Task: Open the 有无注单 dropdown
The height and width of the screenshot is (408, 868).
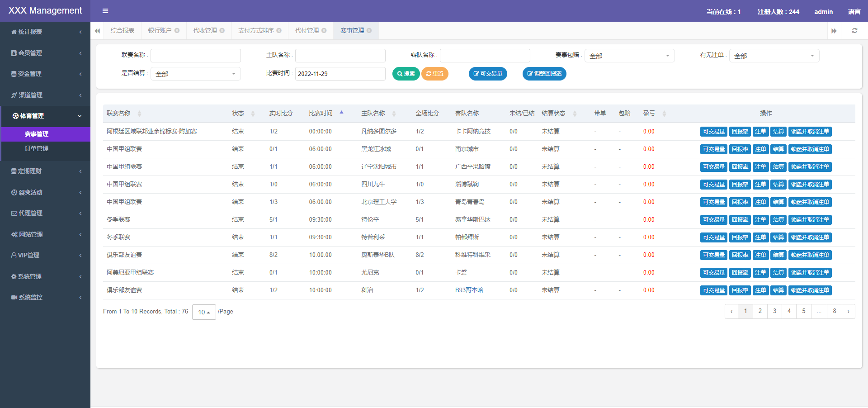Action: (x=774, y=56)
